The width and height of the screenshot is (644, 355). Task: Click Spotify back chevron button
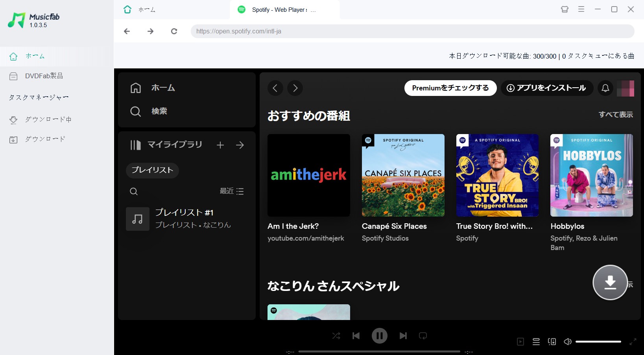tap(275, 88)
